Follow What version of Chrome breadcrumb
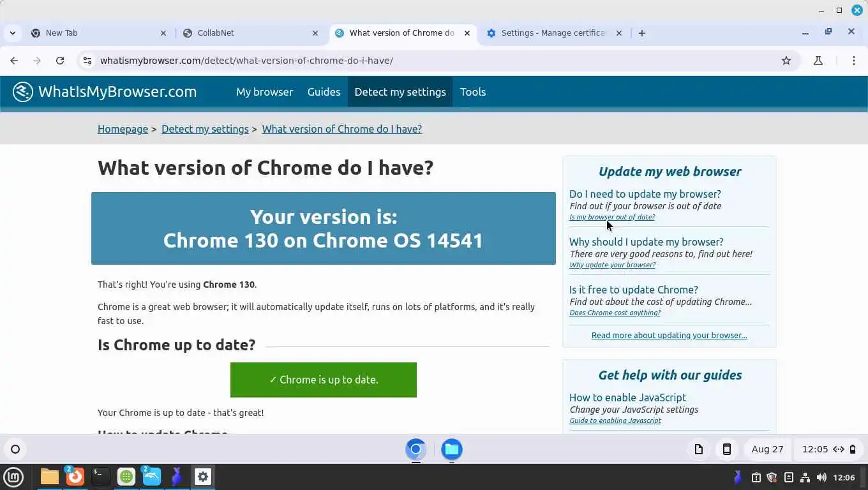 341,129
